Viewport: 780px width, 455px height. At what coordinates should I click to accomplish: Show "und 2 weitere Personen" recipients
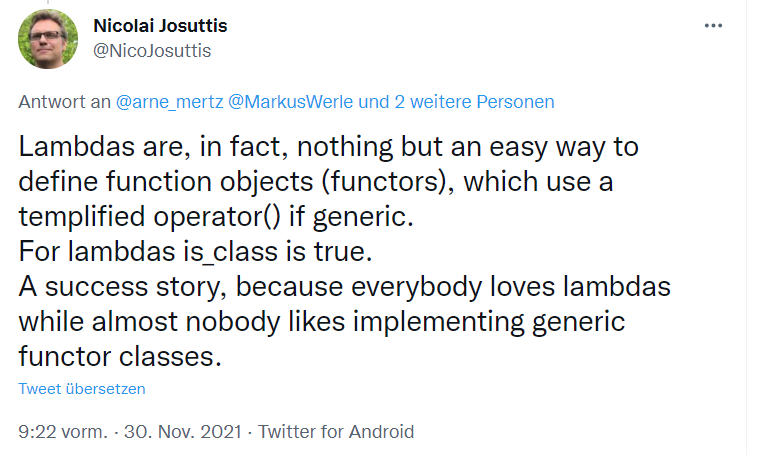pyautogui.click(x=456, y=102)
